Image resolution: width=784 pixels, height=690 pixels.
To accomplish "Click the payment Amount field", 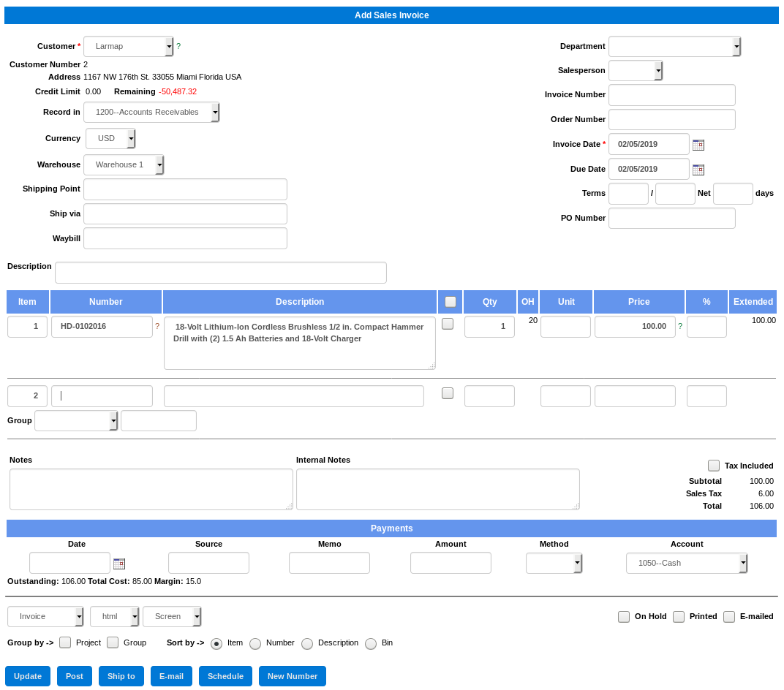I will [x=451, y=563].
